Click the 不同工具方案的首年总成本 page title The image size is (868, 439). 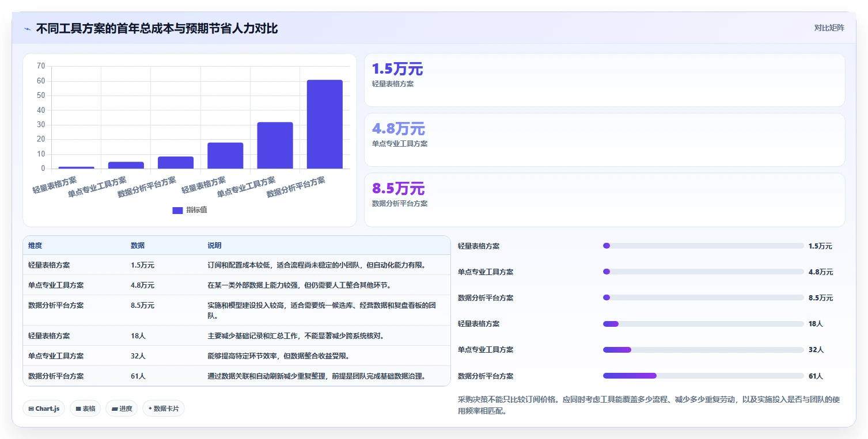pyautogui.click(x=157, y=29)
